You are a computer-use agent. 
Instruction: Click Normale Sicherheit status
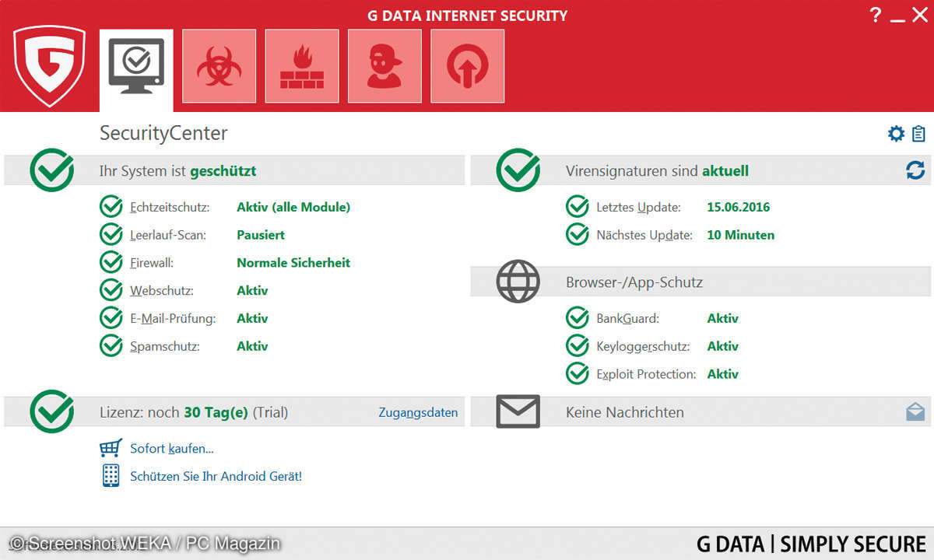point(293,262)
